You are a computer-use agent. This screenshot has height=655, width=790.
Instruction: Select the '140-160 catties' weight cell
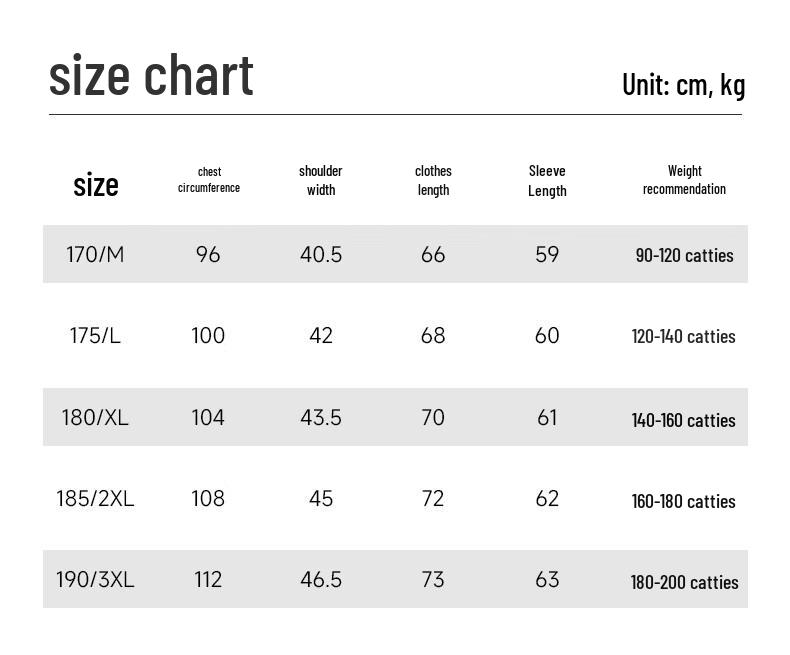tap(684, 420)
